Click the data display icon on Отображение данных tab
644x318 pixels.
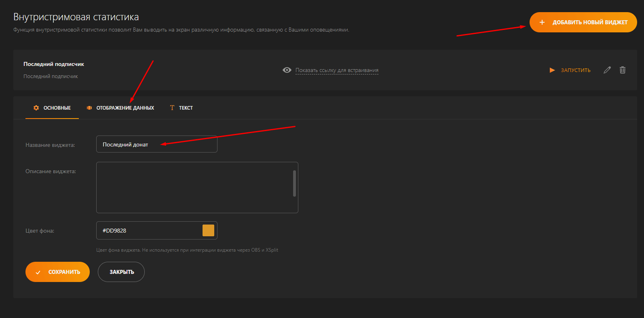pyautogui.click(x=89, y=108)
